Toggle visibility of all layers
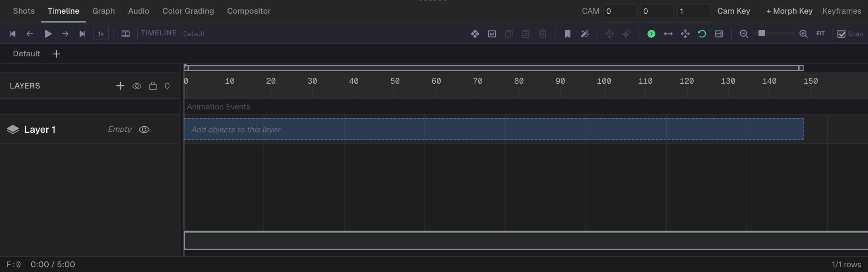The width and height of the screenshot is (868, 272). [x=137, y=86]
